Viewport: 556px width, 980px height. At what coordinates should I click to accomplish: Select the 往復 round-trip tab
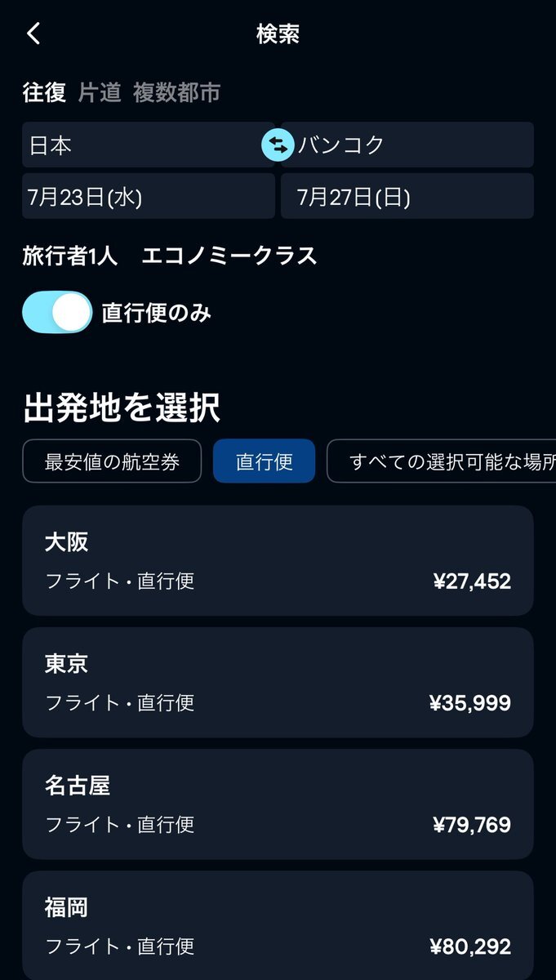[44, 93]
